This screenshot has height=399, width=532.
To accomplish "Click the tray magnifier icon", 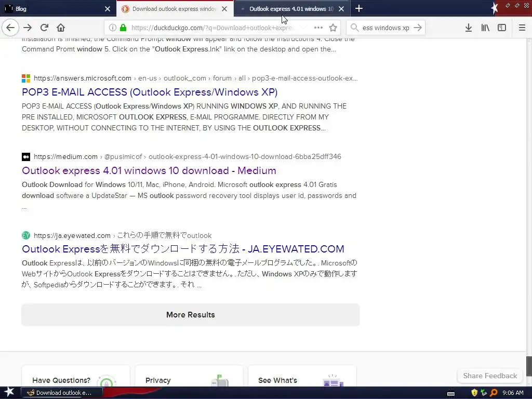I will [x=494, y=393].
